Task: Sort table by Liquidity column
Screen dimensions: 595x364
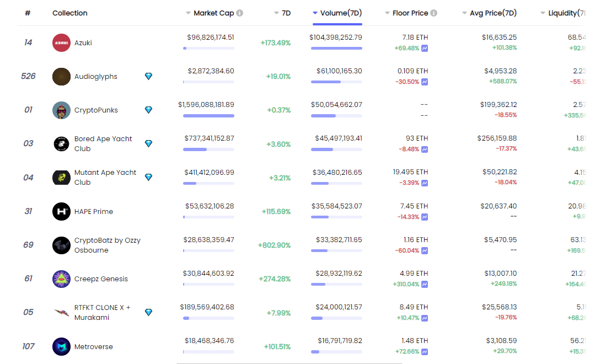Action: [x=564, y=13]
